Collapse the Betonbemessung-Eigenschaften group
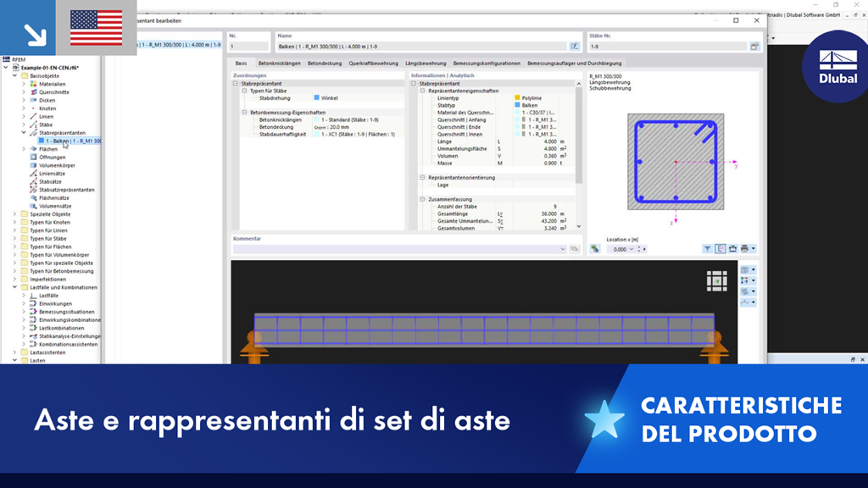Screen dimensions: 868x488 click(244, 113)
